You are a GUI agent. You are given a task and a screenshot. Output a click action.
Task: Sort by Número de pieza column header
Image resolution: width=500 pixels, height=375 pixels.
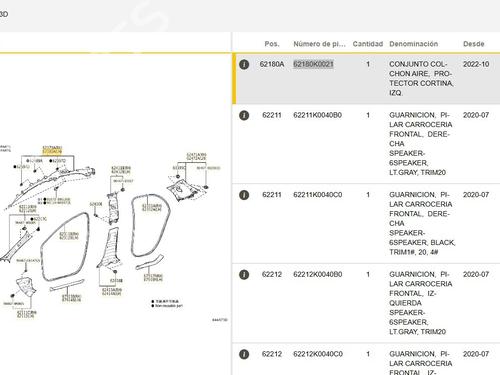[319, 44]
